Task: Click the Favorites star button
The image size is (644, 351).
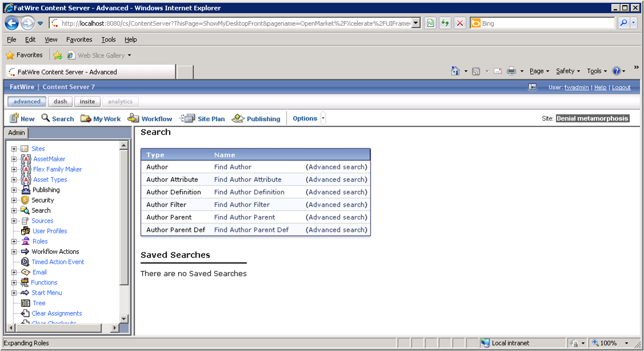Action: pos(24,55)
